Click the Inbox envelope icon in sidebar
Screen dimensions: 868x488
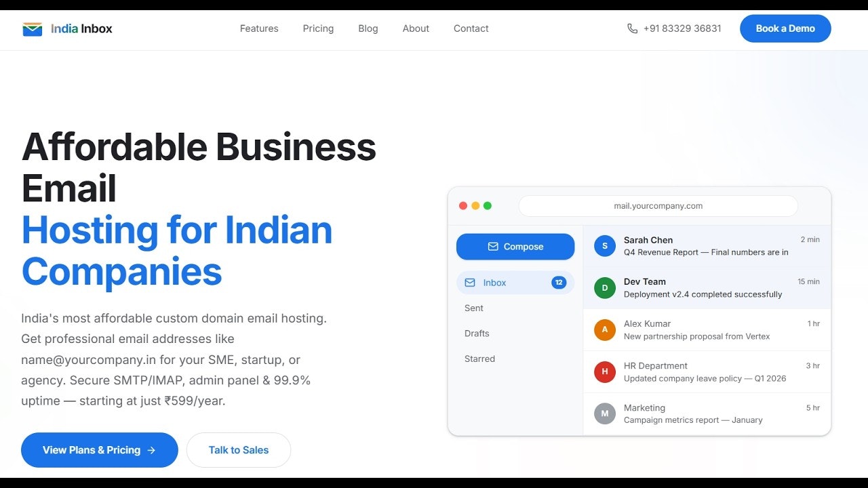tap(470, 283)
